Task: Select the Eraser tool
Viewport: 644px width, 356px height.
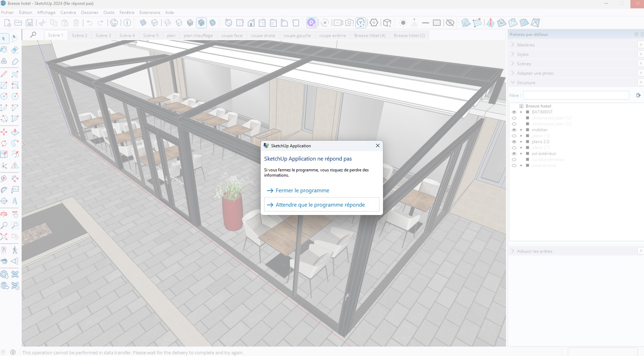Action: pos(15,50)
